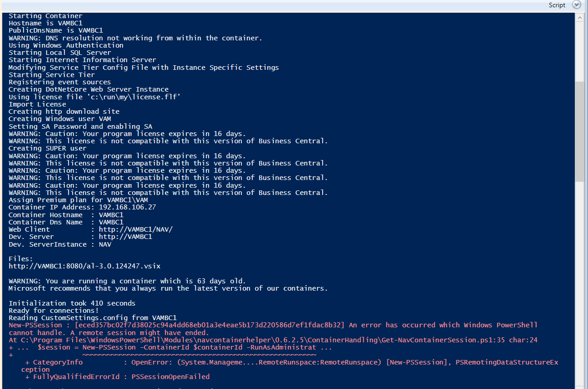The height and width of the screenshot is (389, 588).
Task: Click the PSSessionOpenFailed error identifier
Action: [170, 376]
